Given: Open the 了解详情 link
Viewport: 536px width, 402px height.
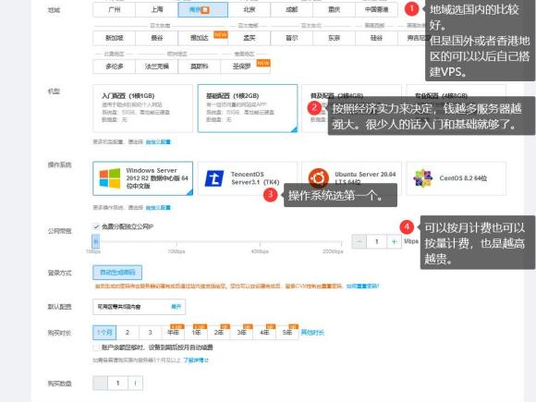Looking at the screenshot, I should pos(196,360).
